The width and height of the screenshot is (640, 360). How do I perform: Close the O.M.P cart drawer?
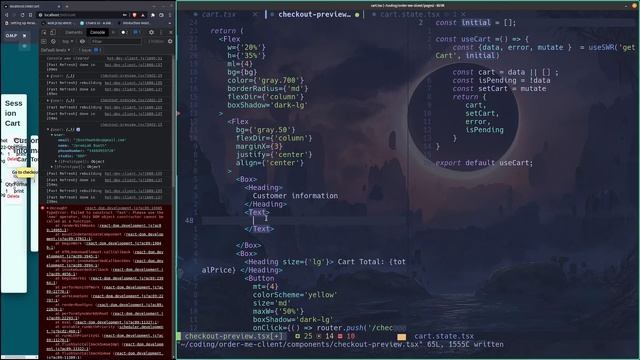pyautogui.click(x=24, y=36)
